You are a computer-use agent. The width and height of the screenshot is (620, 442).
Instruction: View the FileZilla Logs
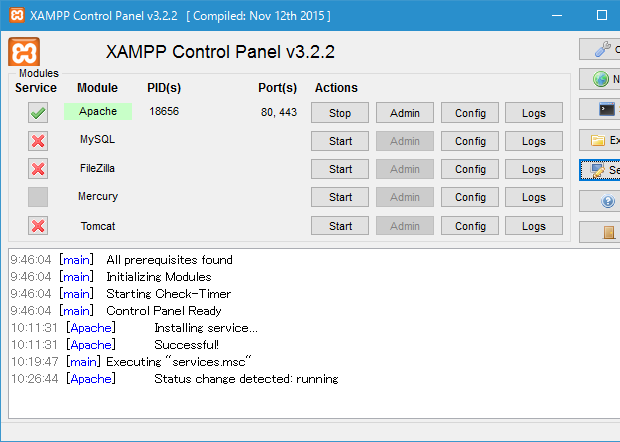(x=534, y=169)
